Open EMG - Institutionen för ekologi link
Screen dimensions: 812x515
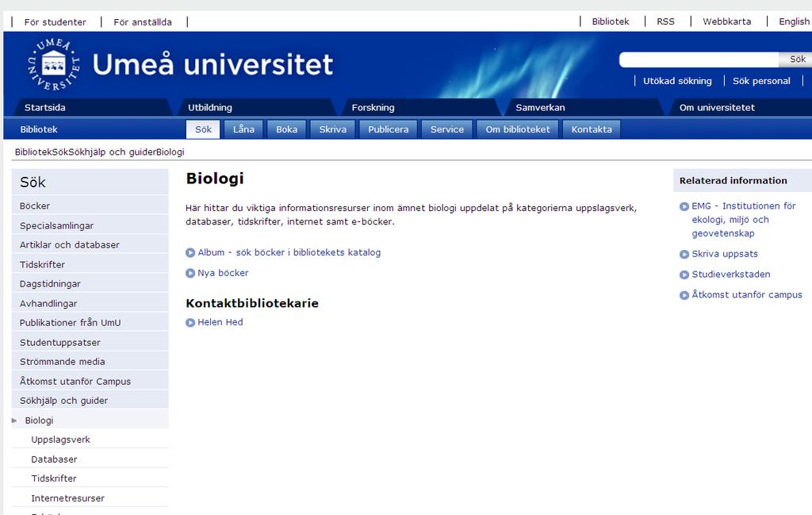[x=744, y=220]
